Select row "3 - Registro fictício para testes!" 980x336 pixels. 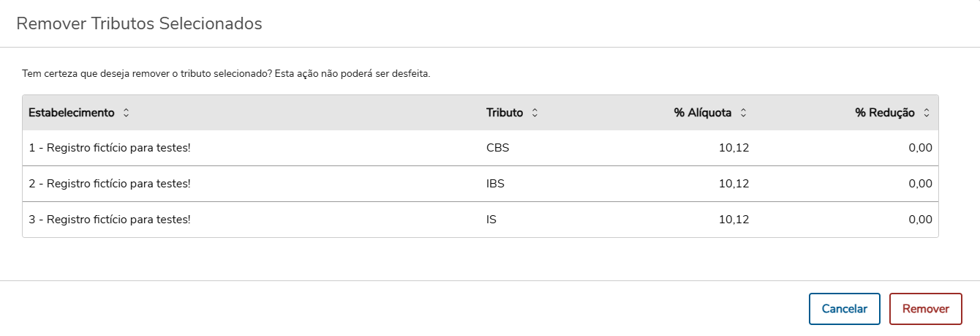click(x=110, y=220)
